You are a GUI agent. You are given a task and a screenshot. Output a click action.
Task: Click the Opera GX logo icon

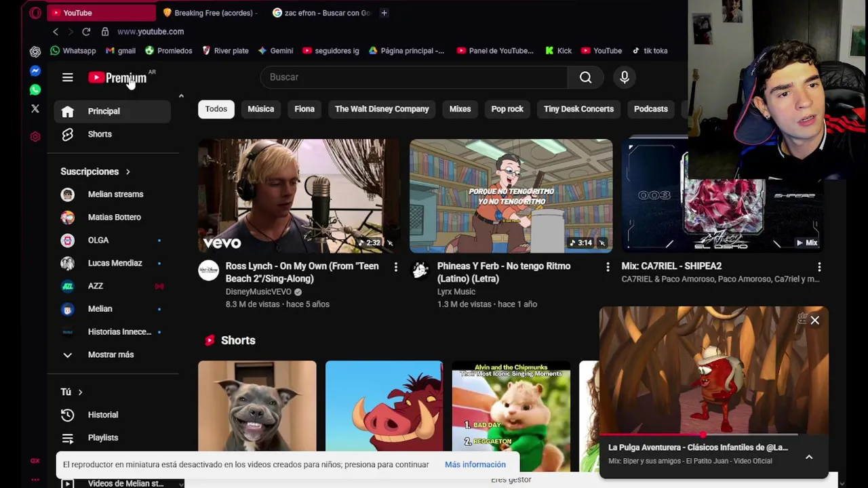(35, 13)
